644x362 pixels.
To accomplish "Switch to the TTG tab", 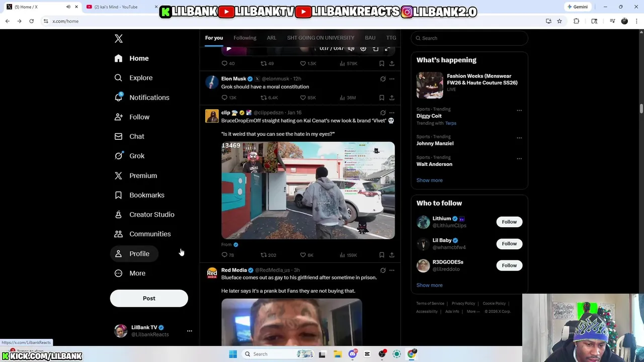I will pyautogui.click(x=391, y=38).
